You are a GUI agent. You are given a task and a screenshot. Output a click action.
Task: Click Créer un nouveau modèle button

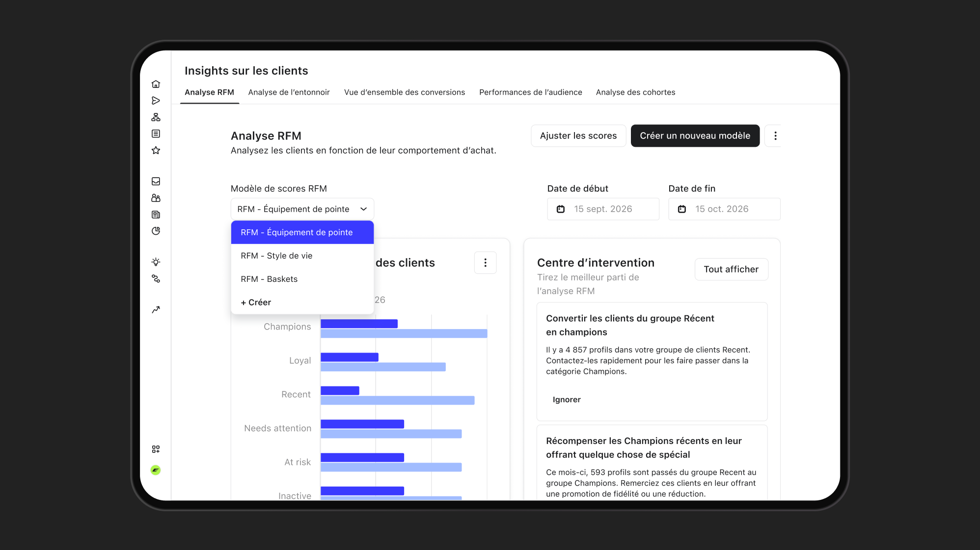pos(695,136)
